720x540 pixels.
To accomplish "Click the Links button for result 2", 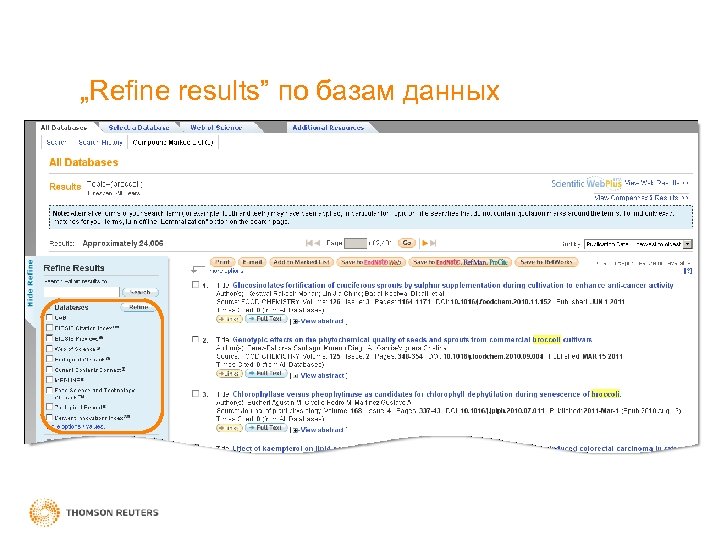I will pyautogui.click(x=229, y=374).
